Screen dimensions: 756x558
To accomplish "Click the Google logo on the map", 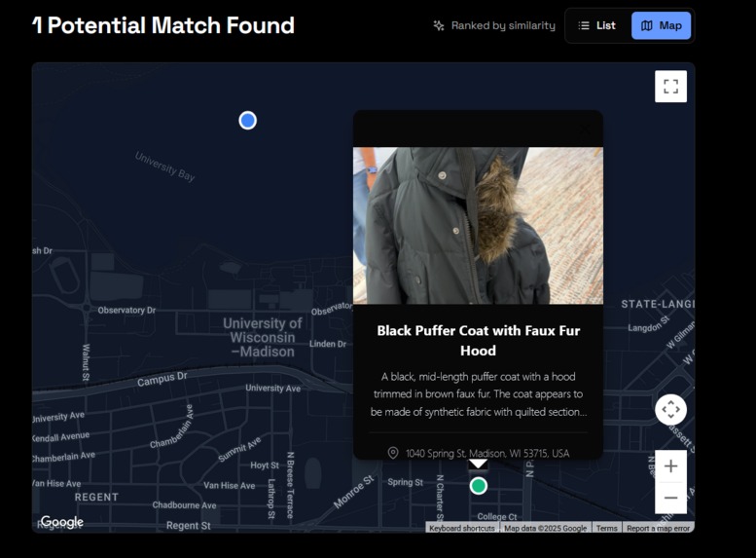I will click(61, 522).
